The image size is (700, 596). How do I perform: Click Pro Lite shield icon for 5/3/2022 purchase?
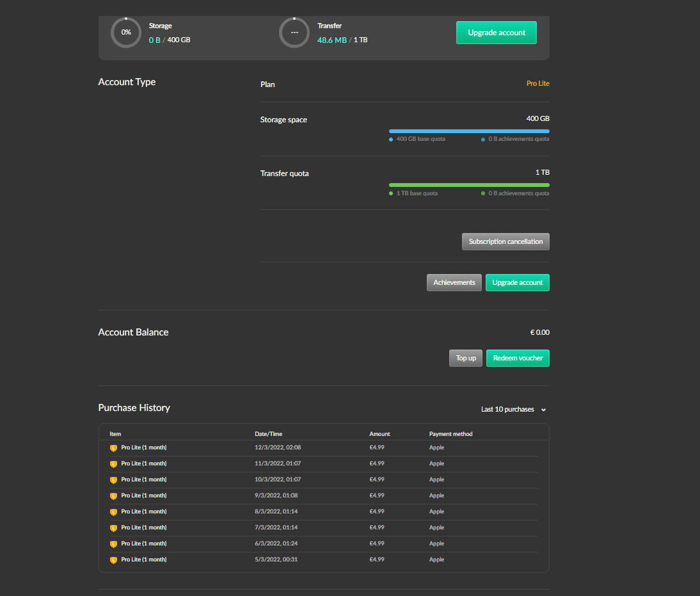pos(113,560)
